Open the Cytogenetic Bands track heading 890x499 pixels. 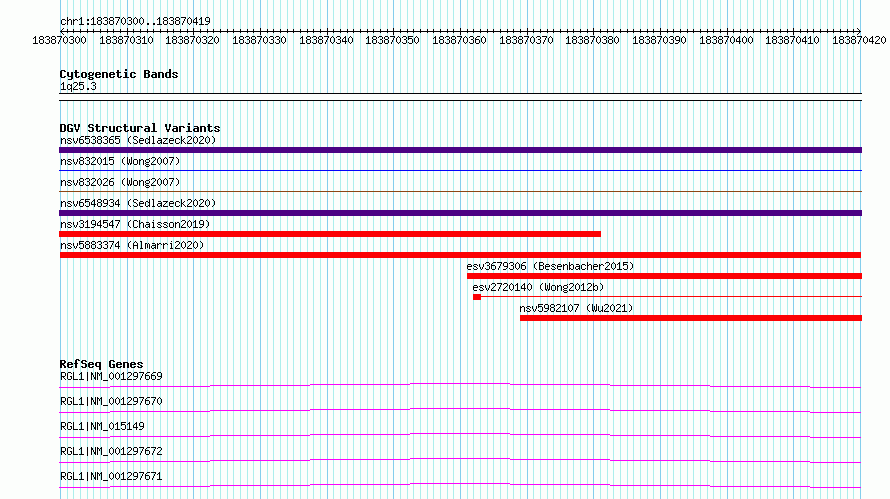coord(119,74)
